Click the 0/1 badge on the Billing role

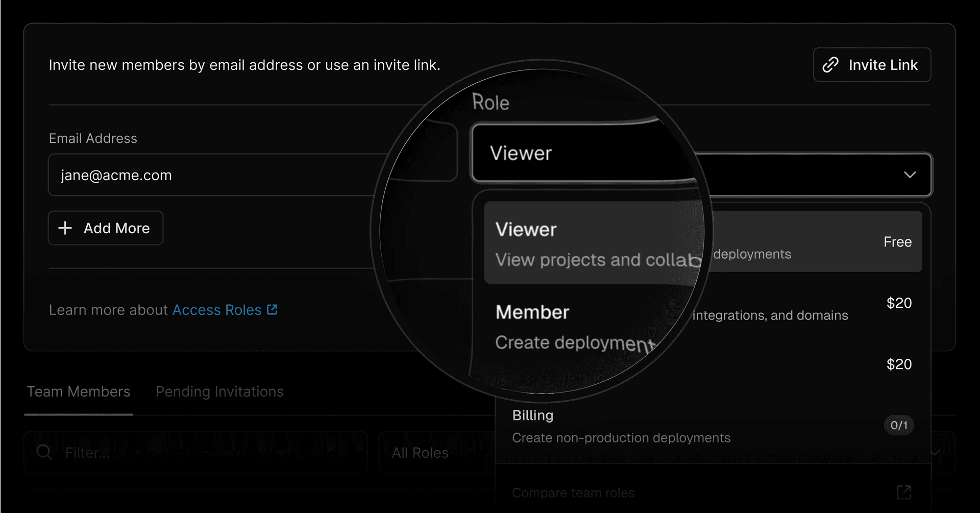(x=898, y=425)
